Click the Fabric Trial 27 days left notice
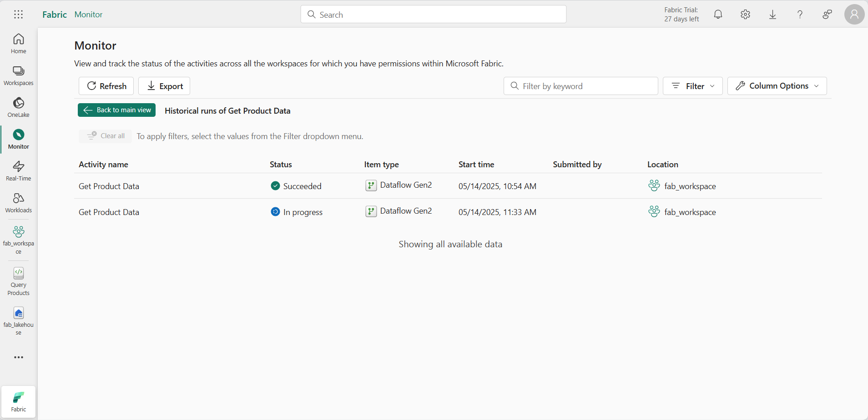The height and width of the screenshot is (420, 868). click(x=681, y=15)
